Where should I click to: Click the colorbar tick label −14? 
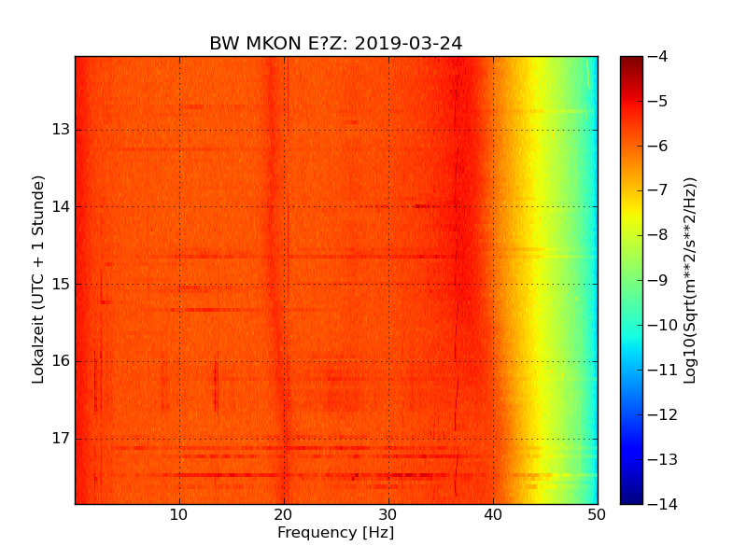[x=663, y=504]
